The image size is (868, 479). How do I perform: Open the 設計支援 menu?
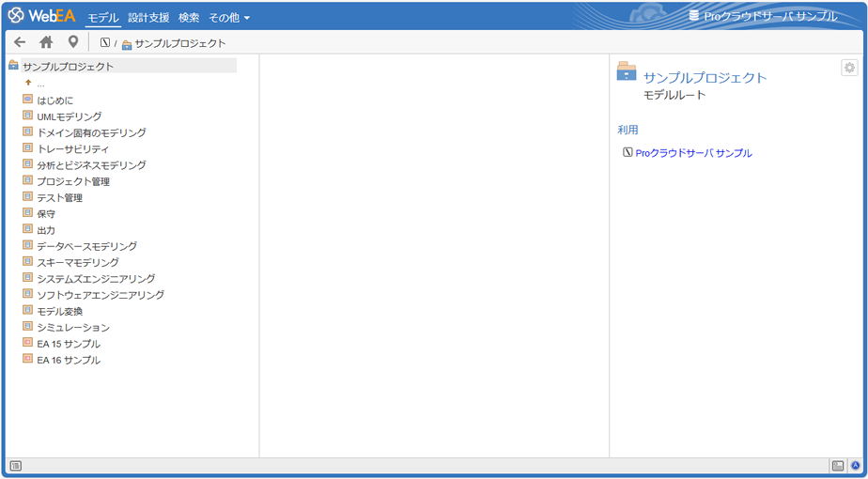148,17
